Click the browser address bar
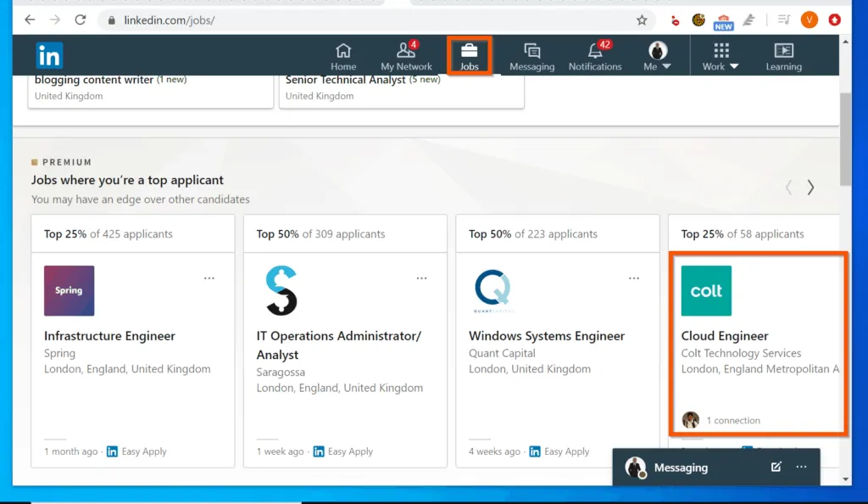 pyautogui.click(x=170, y=20)
